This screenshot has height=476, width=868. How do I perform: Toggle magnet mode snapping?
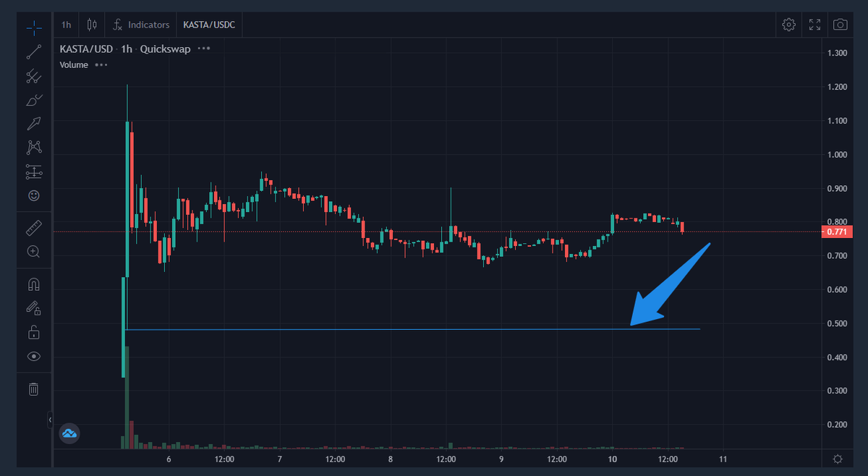33,285
